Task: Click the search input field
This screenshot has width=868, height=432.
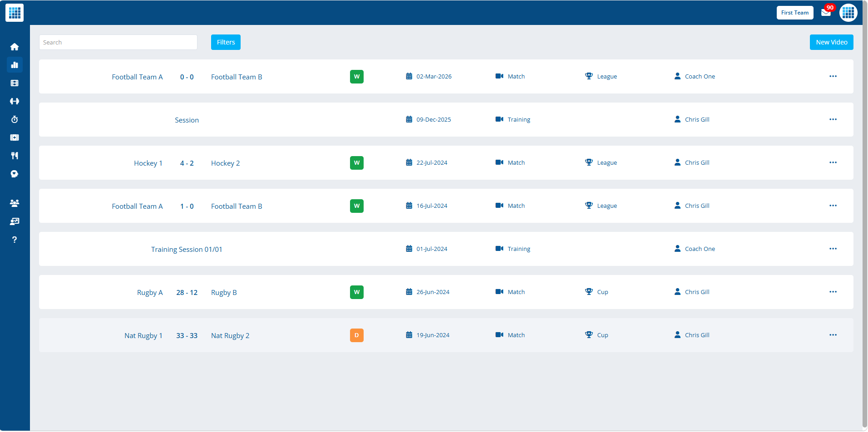Action: coord(118,42)
